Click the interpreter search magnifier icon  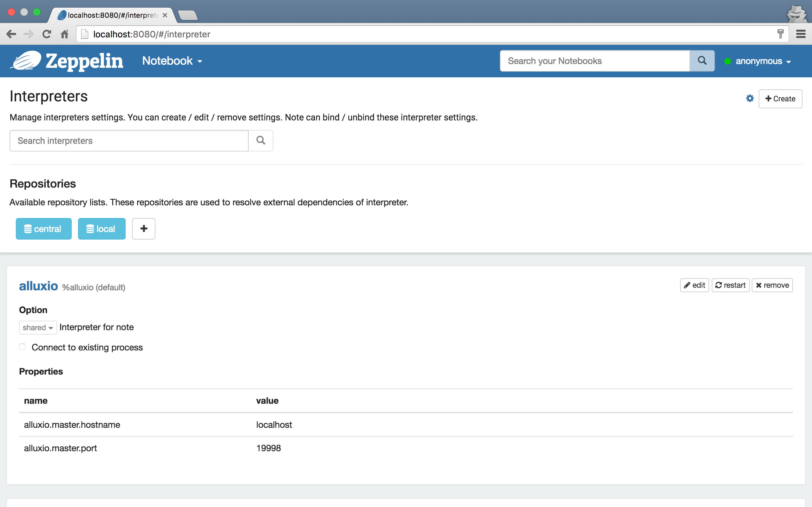click(261, 140)
